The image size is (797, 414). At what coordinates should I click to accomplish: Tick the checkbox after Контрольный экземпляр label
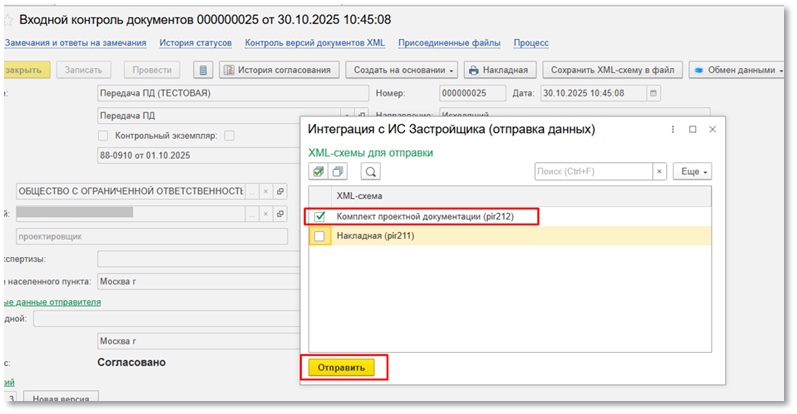(229, 136)
